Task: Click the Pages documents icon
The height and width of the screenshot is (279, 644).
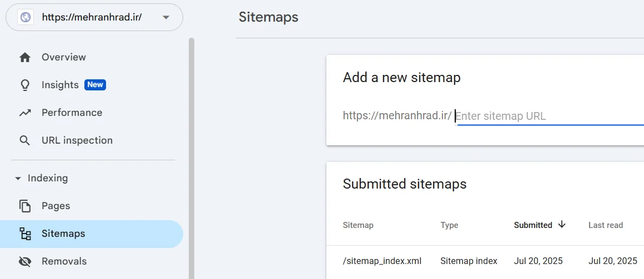Action: pos(24,206)
